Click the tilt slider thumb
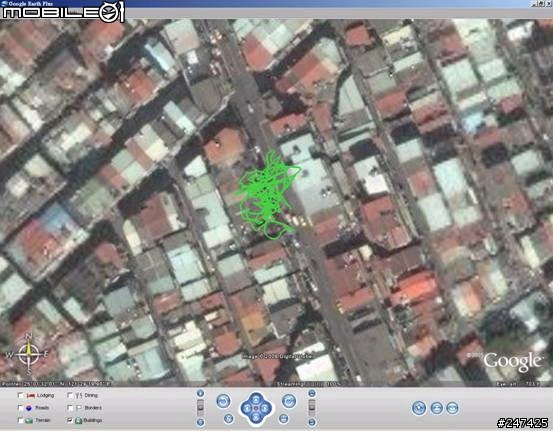553x431 pixels. tap(312, 408)
